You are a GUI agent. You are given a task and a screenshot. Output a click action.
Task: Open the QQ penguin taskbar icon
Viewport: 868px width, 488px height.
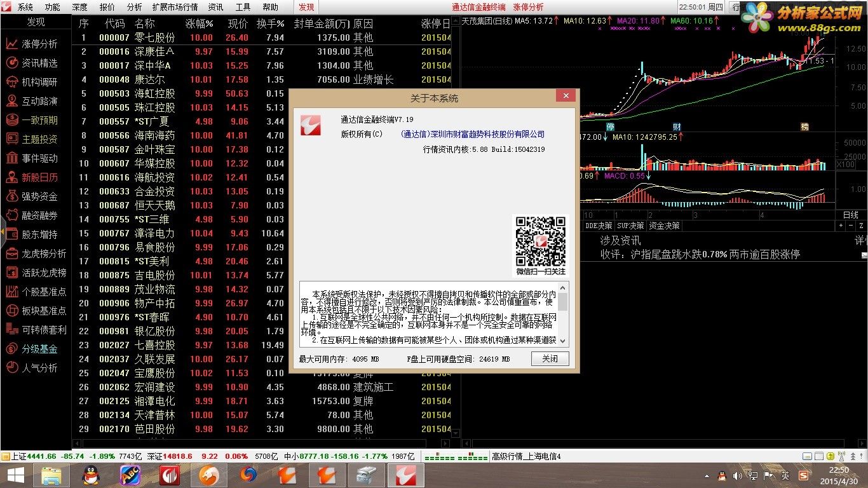[x=91, y=475]
